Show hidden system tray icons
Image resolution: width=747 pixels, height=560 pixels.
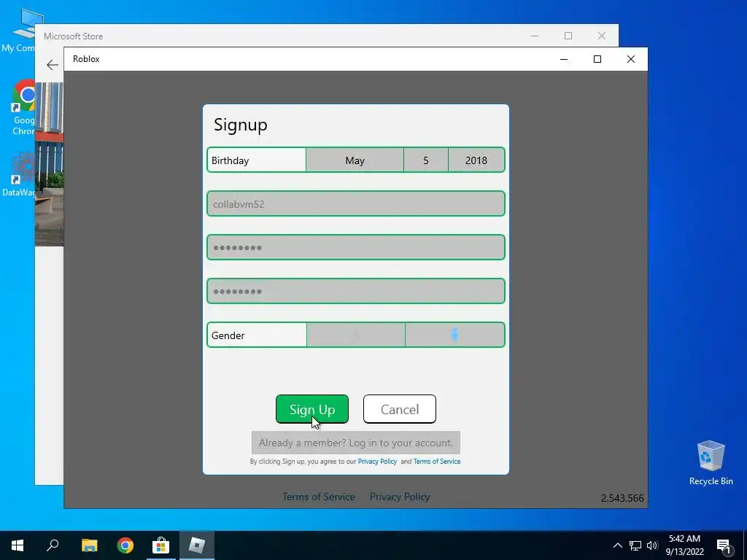pyautogui.click(x=617, y=545)
